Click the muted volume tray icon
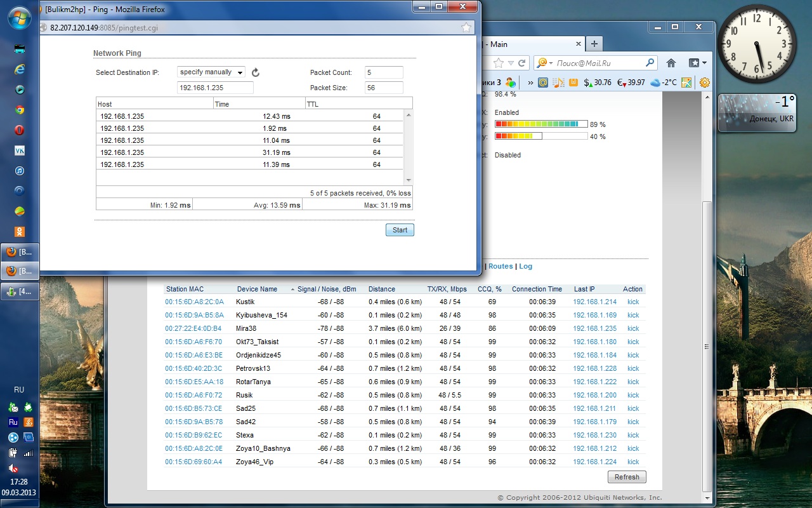 [x=13, y=469]
